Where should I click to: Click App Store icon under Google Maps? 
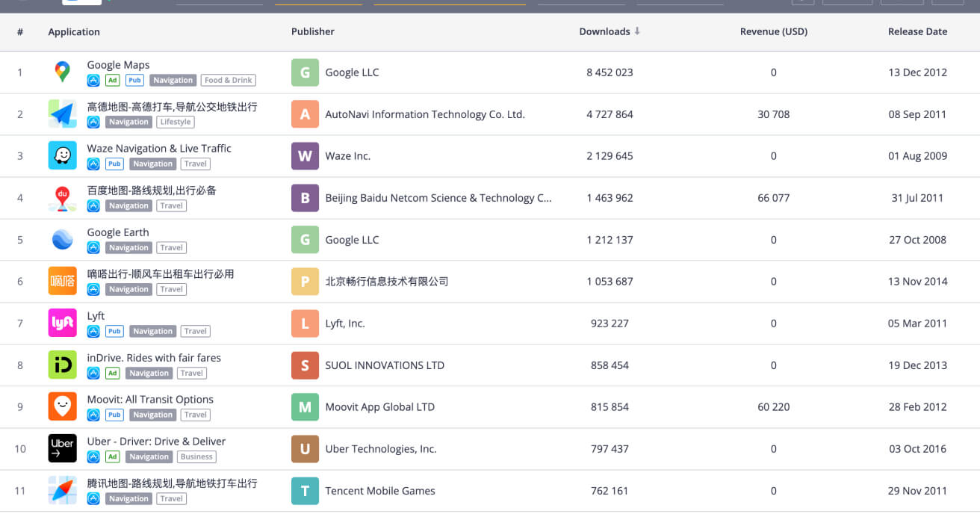(x=93, y=81)
